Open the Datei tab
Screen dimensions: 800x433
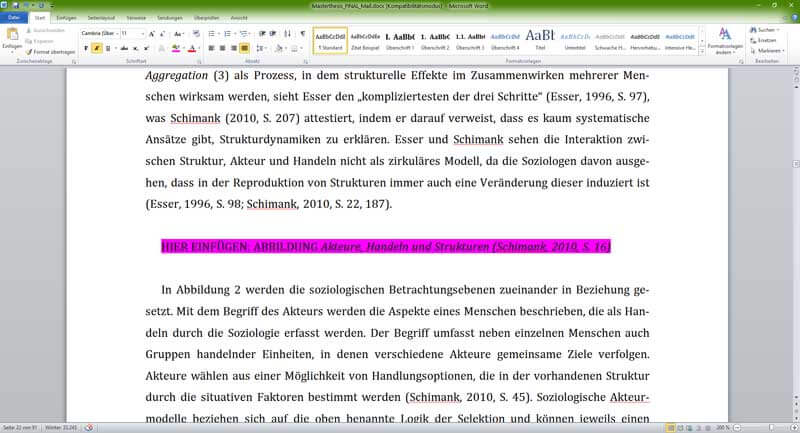pos(14,17)
